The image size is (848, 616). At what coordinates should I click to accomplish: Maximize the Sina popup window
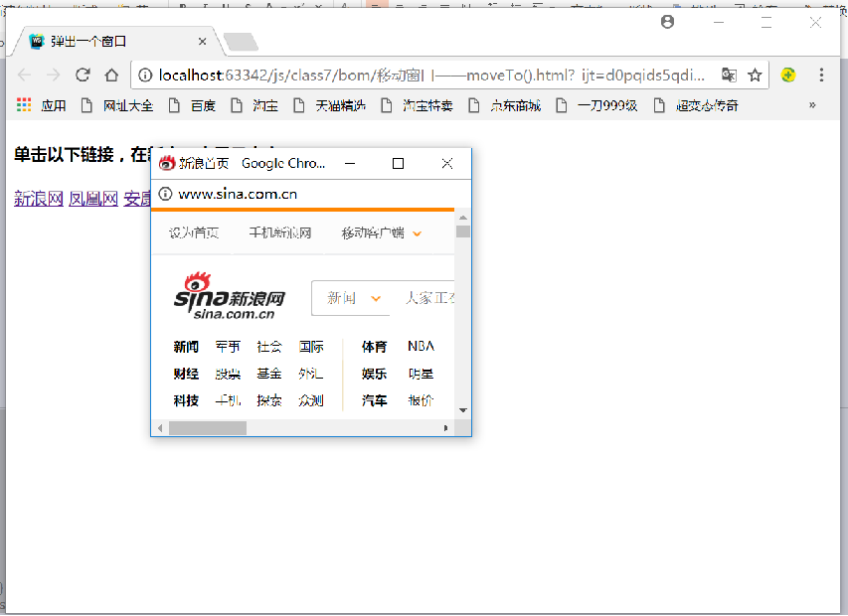pos(398,163)
